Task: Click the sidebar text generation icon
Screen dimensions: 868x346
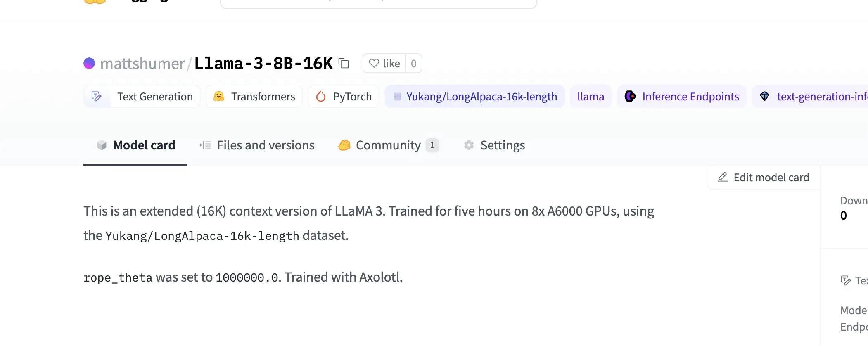Action: (x=846, y=281)
